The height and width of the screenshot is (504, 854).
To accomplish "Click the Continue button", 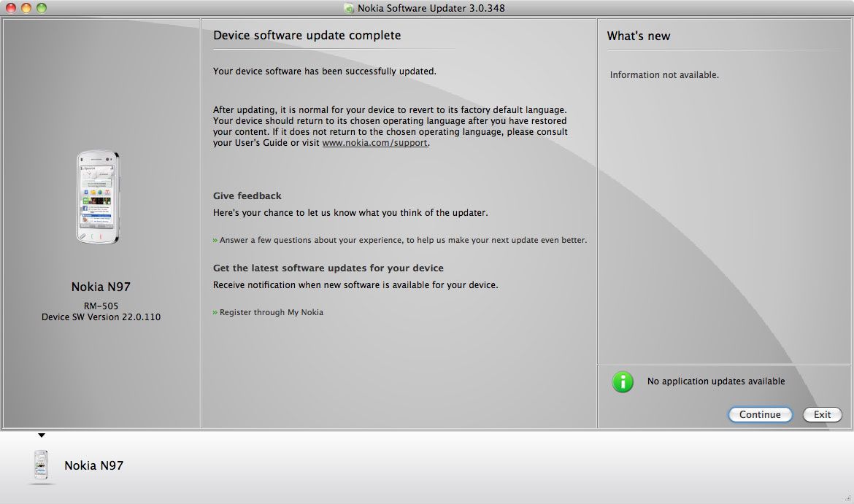I will click(x=760, y=414).
